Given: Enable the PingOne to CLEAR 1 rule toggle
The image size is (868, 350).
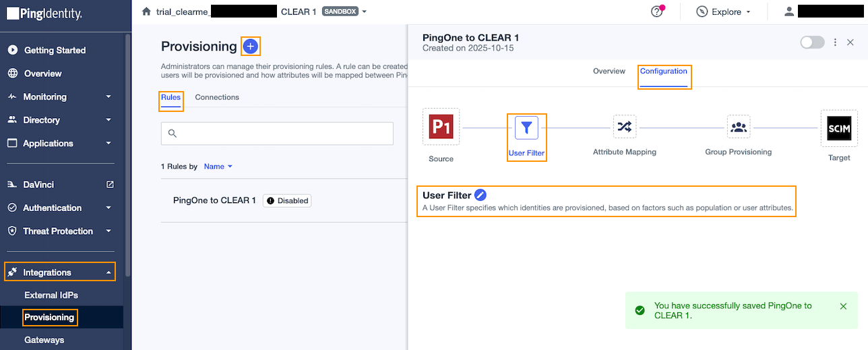Looking at the screenshot, I should click(812, 42).
